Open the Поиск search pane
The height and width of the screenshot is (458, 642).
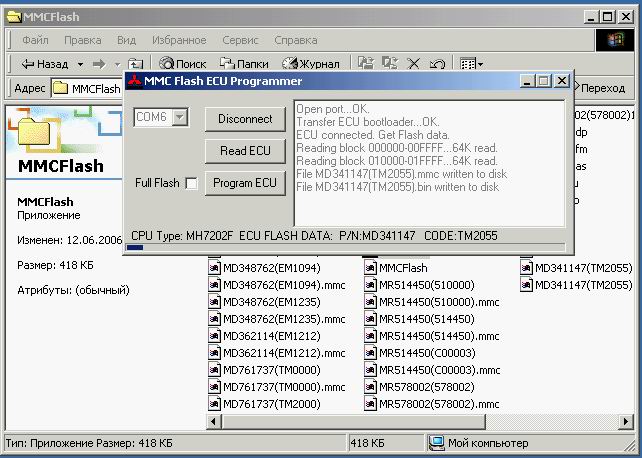point(183,64)
